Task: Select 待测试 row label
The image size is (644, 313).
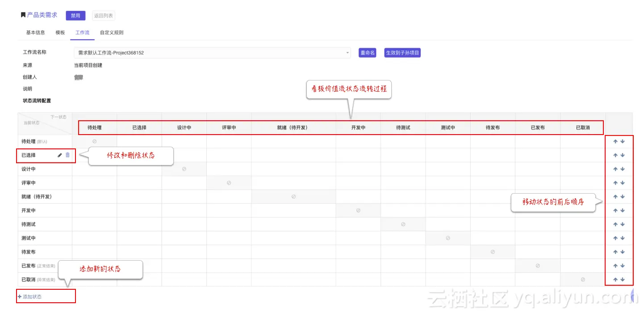Action: tap(29, 224)
